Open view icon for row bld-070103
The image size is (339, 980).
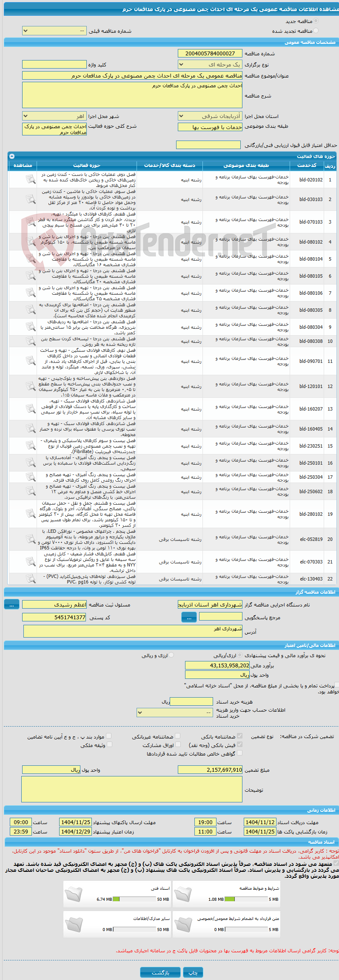click(x=31, y=222)
